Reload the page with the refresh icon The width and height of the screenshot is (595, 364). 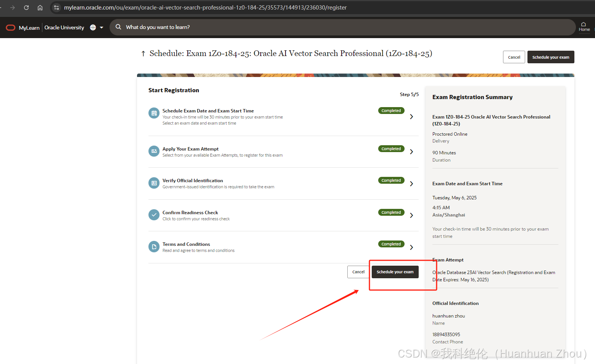tap(26, 8)
